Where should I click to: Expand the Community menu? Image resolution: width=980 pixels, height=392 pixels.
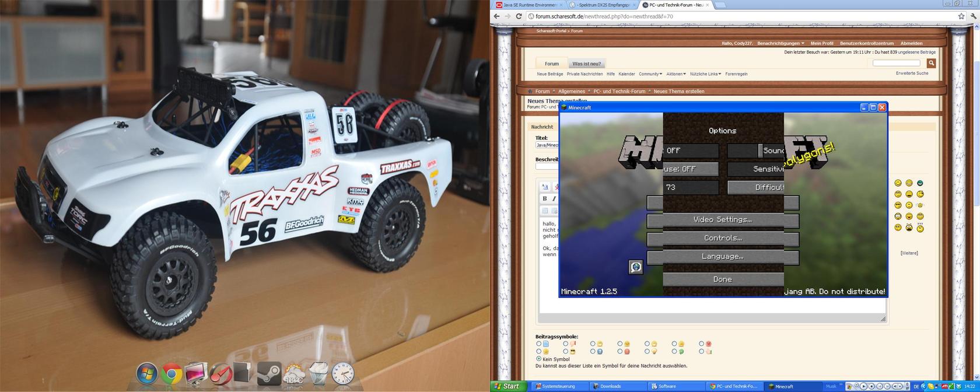pos(650,74)
